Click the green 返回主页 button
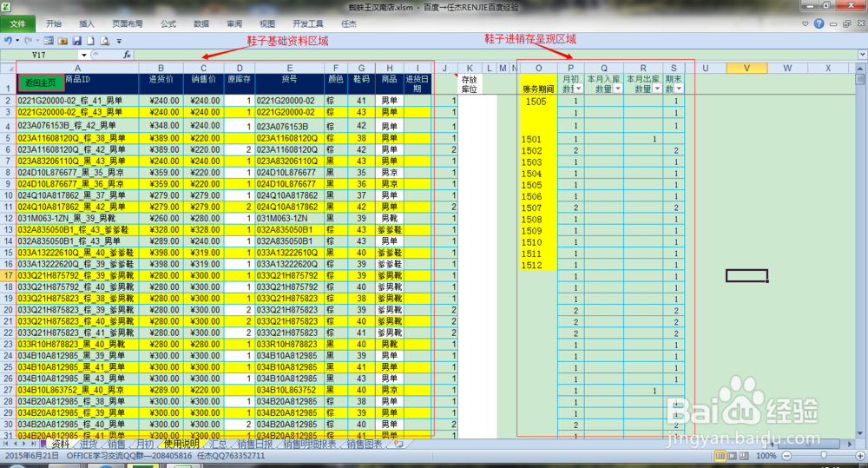The height and width of the screenshot is (468, 868). click(41, 82)
